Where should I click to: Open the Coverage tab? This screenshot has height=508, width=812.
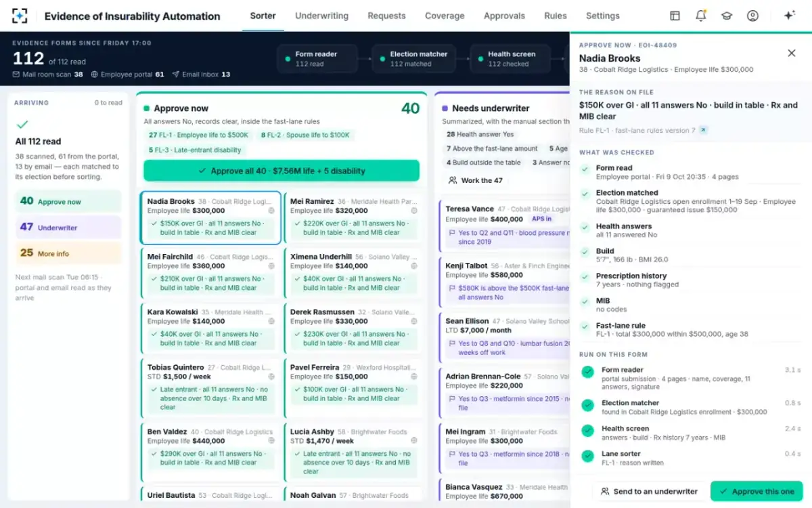[x=445, y=16]
